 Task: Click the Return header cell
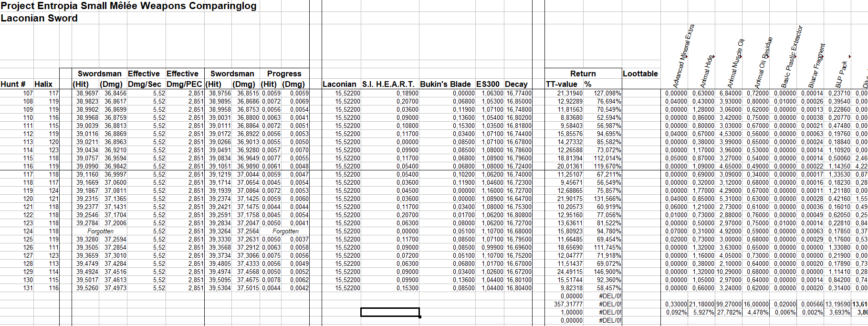click(x=583, y=74)
